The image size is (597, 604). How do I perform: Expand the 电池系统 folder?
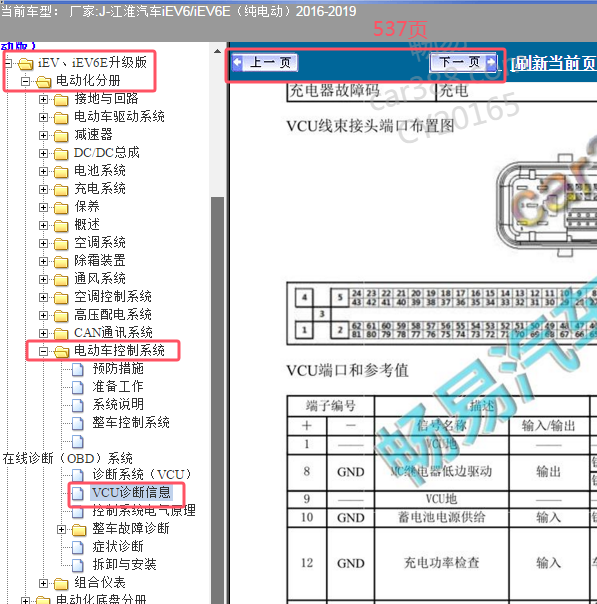point(44,171)
